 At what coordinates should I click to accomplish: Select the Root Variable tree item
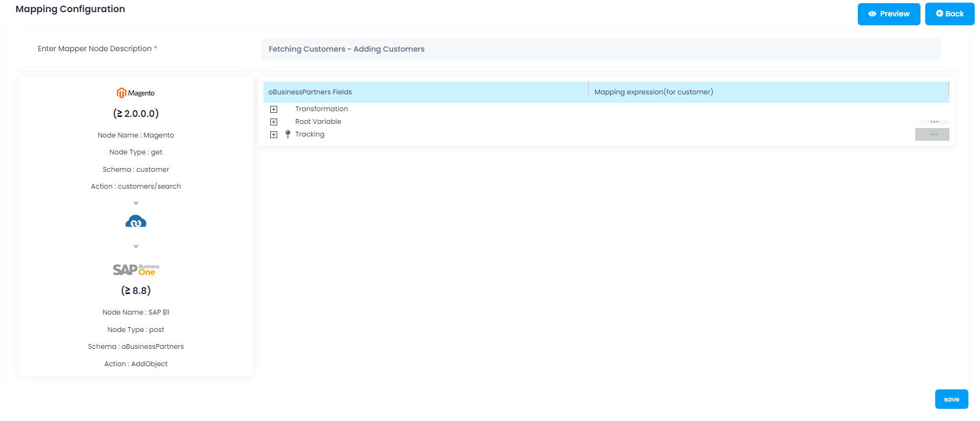click(318, 122)
